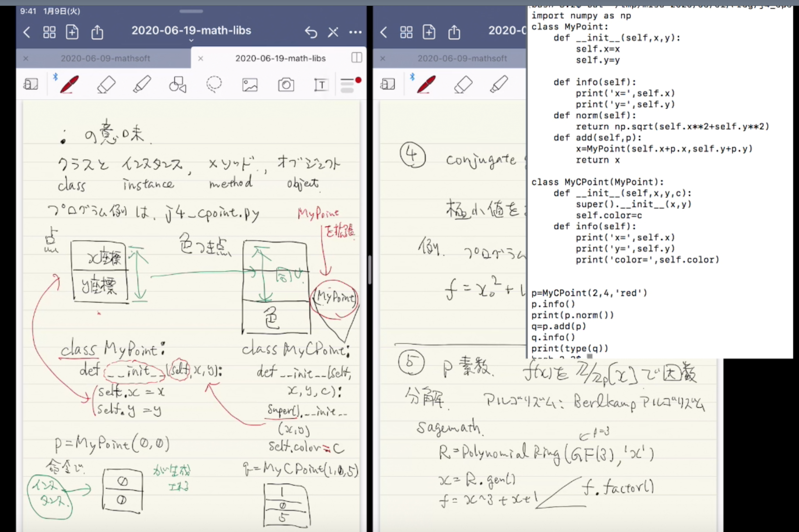Image resolution: width=799 pixels, height=532 pixels.
Task: Toggle split view icon beside tabs
Action: 356,57
